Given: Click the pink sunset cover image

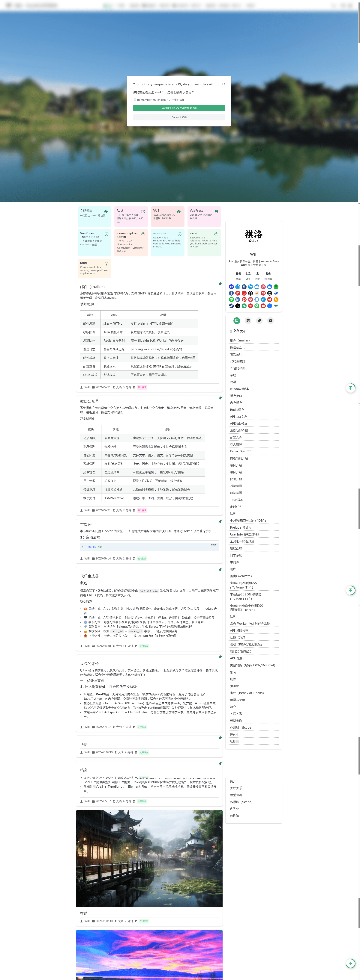Looking at the screenshot, I should pyautogui.click(x=149, y=955).
